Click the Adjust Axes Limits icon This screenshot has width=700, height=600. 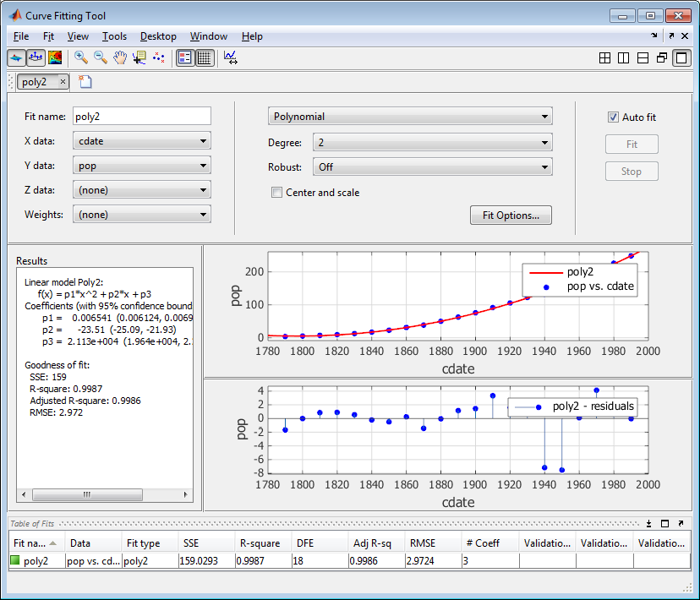point(231,57)
